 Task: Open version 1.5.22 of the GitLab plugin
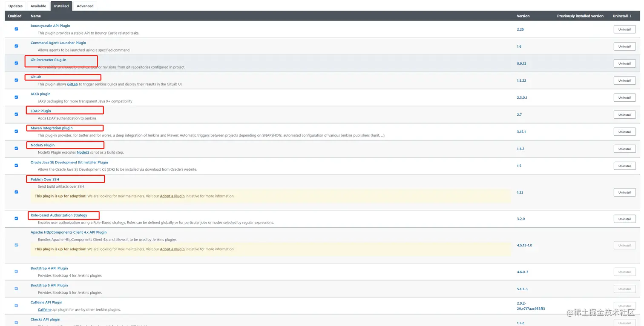pyautogui.click(x=521, y=80)
